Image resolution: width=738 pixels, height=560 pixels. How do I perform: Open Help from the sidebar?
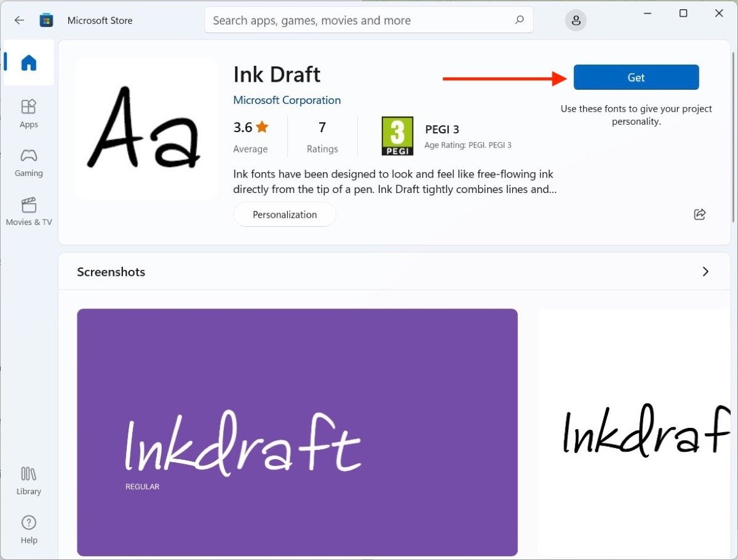[29, 530]
